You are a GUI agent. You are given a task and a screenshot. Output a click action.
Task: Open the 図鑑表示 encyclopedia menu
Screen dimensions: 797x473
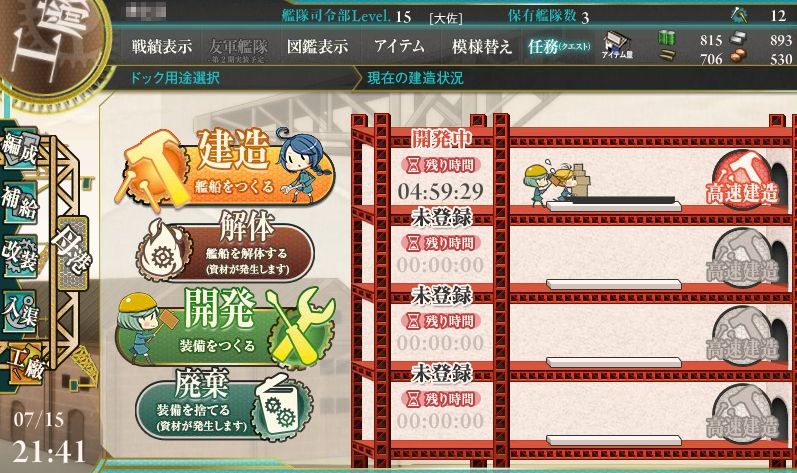click(x=318, y=47)
